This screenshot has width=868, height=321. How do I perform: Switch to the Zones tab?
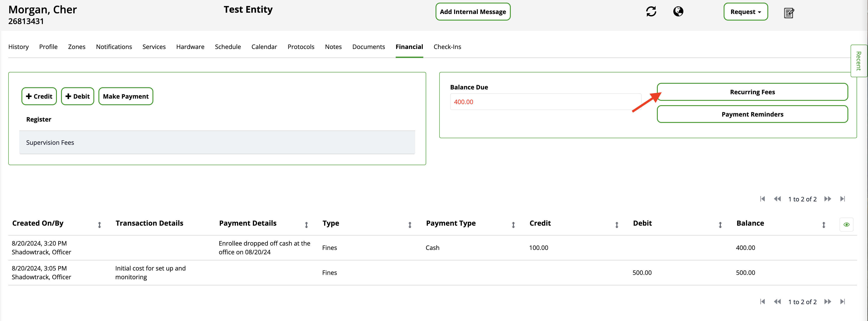pyautogui.click(x=77, y=47)
